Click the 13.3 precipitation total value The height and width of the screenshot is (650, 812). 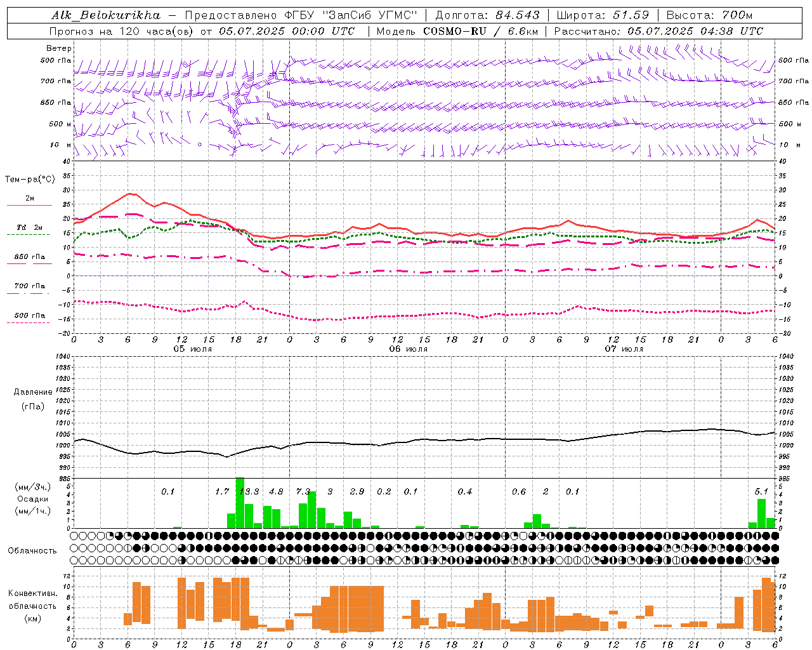(x=249, y=491)
